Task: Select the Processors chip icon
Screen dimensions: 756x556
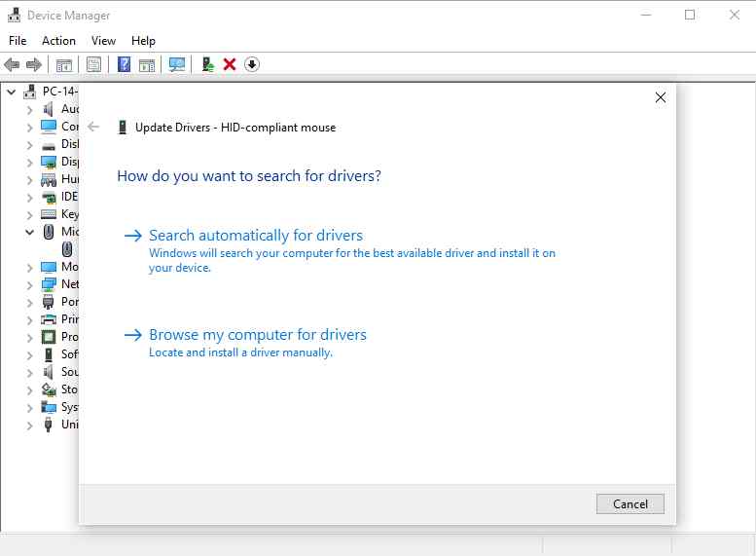Action: tap(49, 337)
